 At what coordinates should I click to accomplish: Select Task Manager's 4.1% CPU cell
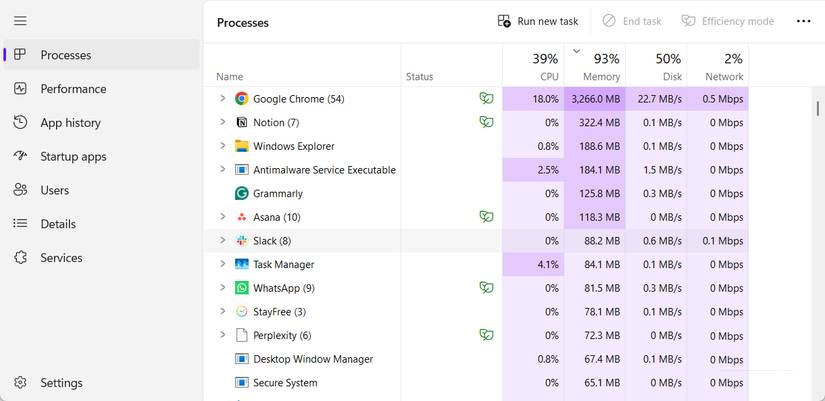pyautogui.click(x=533, y=264)
